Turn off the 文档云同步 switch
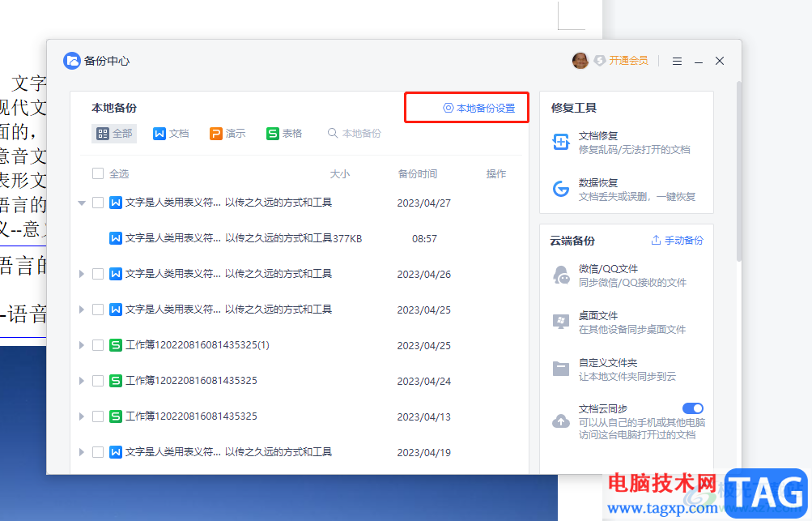This screenshot has height=521, width=812. 693,408
